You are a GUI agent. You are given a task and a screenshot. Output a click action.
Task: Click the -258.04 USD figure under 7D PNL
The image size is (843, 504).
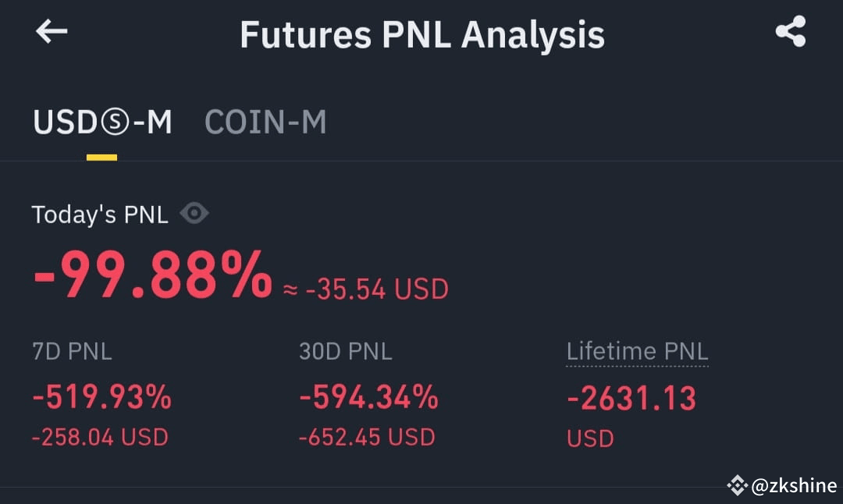(98, 437)
